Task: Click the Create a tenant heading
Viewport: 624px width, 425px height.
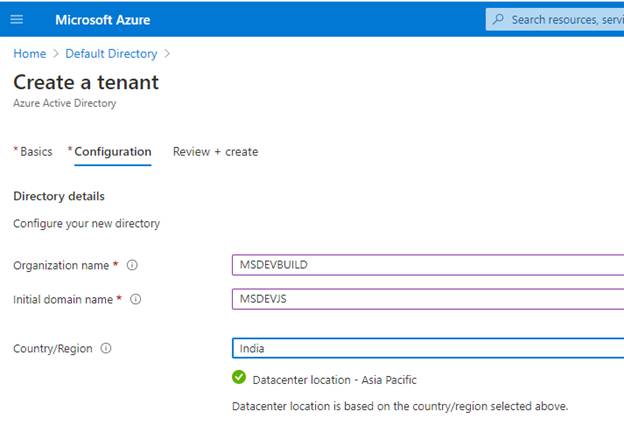Action: point(86,82)
